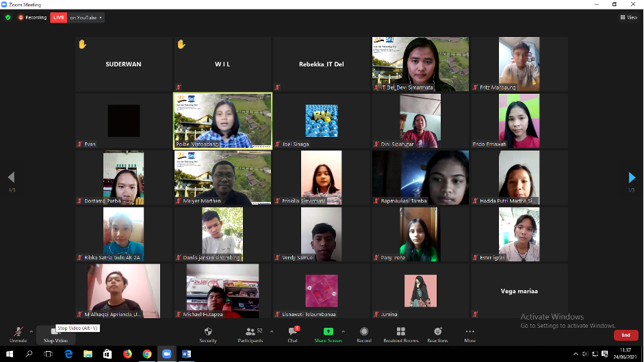Open network icon in system tray
This screenshot has width=644, height=362.
click(595, 354)
